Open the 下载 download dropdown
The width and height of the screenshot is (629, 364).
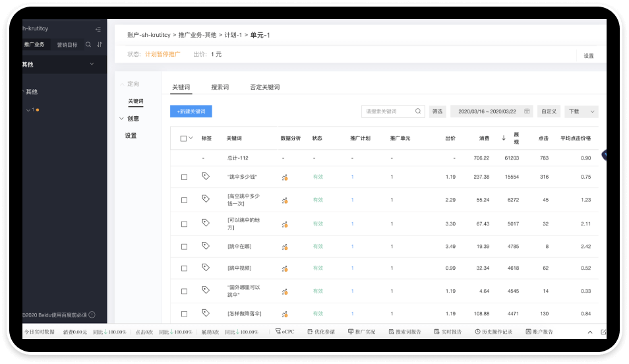coord(582,111)
